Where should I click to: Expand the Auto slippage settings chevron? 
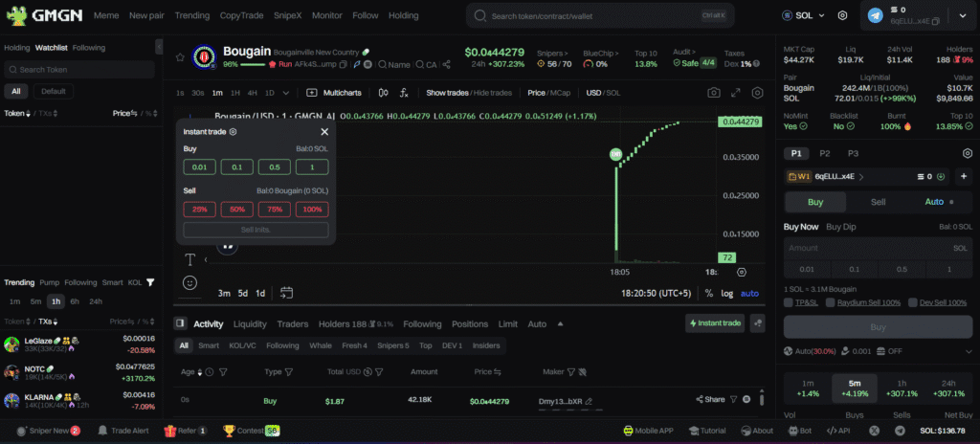(x=969, y=351)
